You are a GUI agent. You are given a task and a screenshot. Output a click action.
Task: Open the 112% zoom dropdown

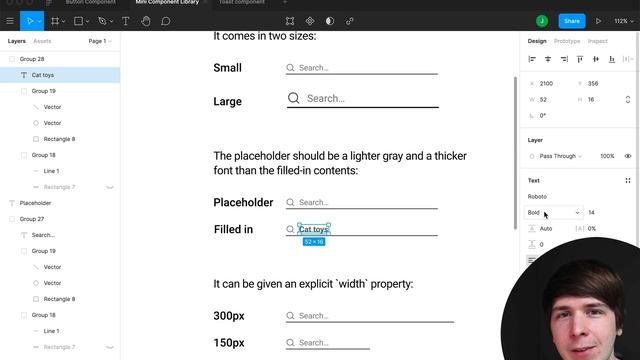(624, 21)
